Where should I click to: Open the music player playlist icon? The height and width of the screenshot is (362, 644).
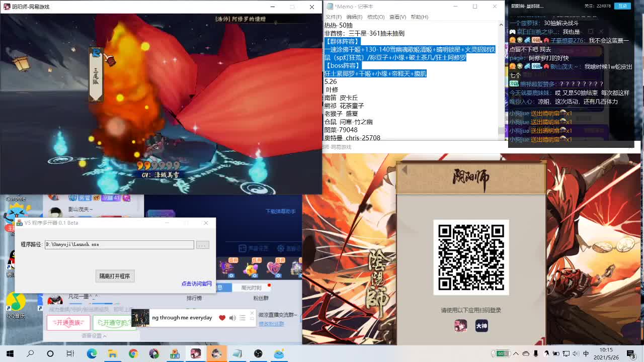243,318
